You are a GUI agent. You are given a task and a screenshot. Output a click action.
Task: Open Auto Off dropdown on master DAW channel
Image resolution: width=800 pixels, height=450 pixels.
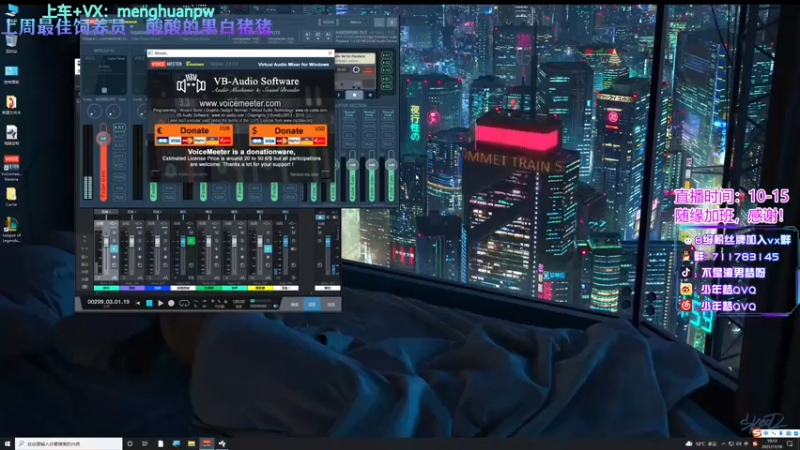point(328,283)
